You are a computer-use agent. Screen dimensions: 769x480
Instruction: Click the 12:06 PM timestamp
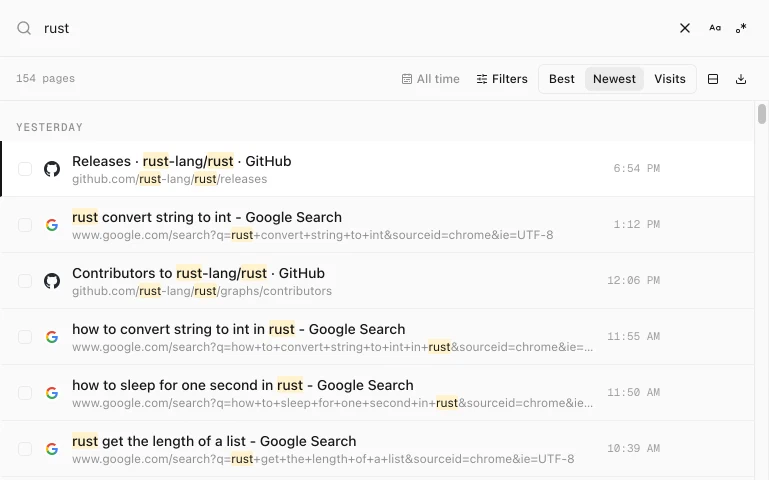(634, 280)
